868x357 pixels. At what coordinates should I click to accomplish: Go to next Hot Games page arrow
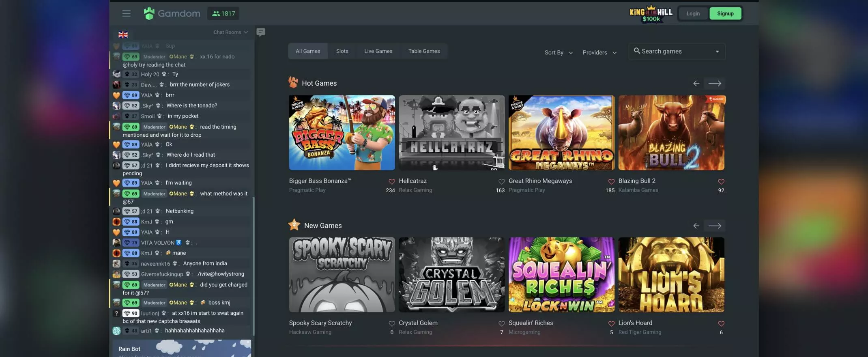[715, 83]
